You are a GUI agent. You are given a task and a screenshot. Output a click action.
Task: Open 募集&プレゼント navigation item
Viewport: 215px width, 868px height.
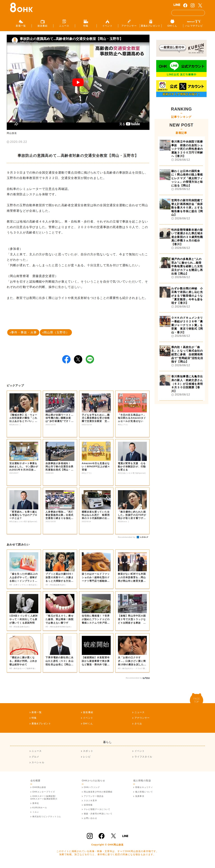(x=150, y=23)
